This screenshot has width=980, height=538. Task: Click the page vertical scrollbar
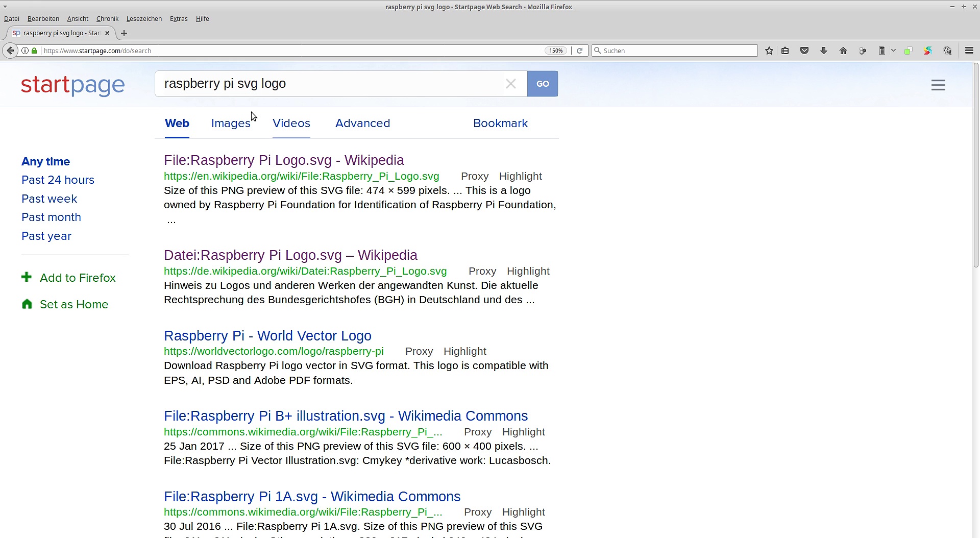click(x=976, y=163)
